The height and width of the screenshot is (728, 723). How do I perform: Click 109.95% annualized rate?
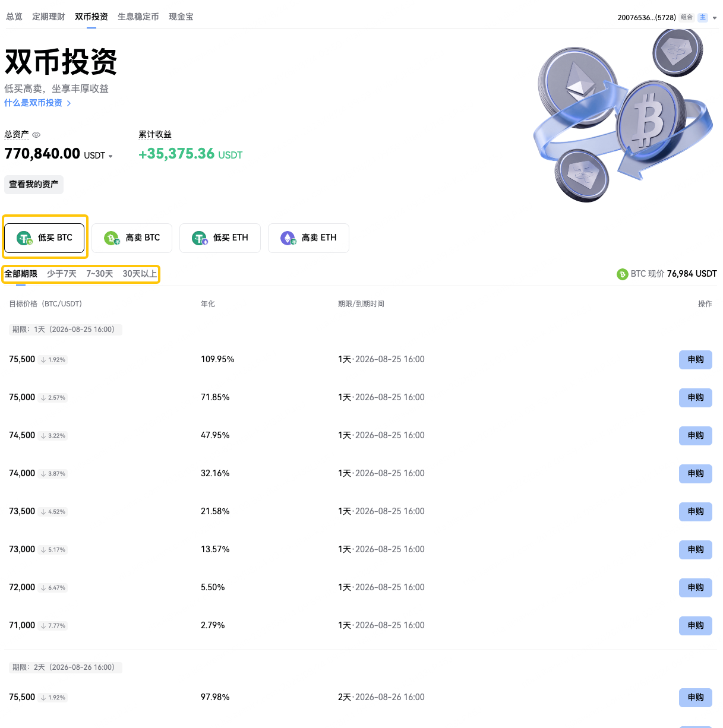(x=217, y=359)
